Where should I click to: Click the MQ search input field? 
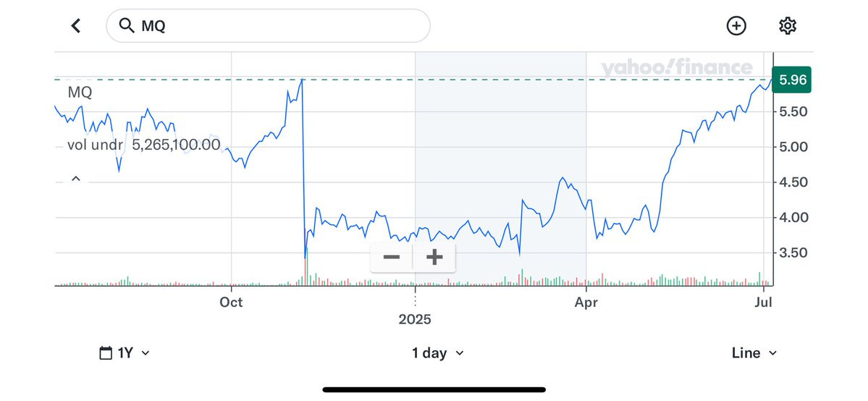pyautogui.click(x=268, y=25)
